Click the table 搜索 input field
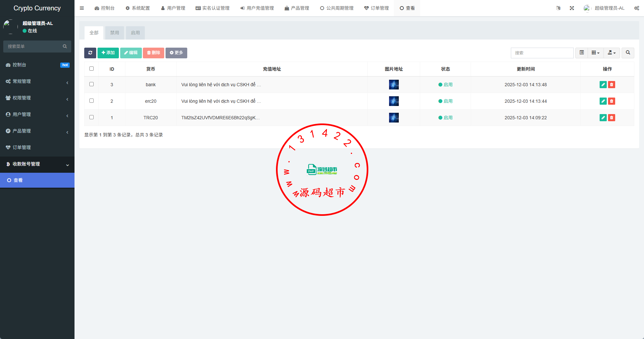This screenshot has width=644, height=339. click(542, 53)
